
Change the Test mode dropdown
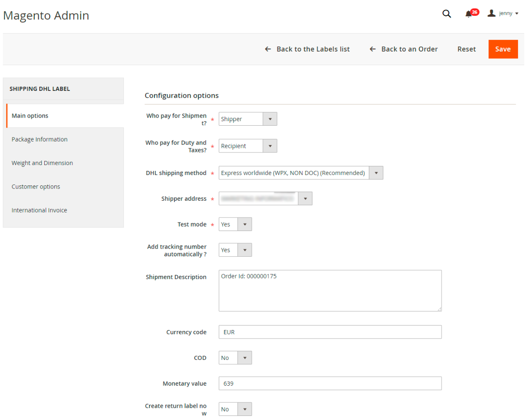[x=235, y=224]
